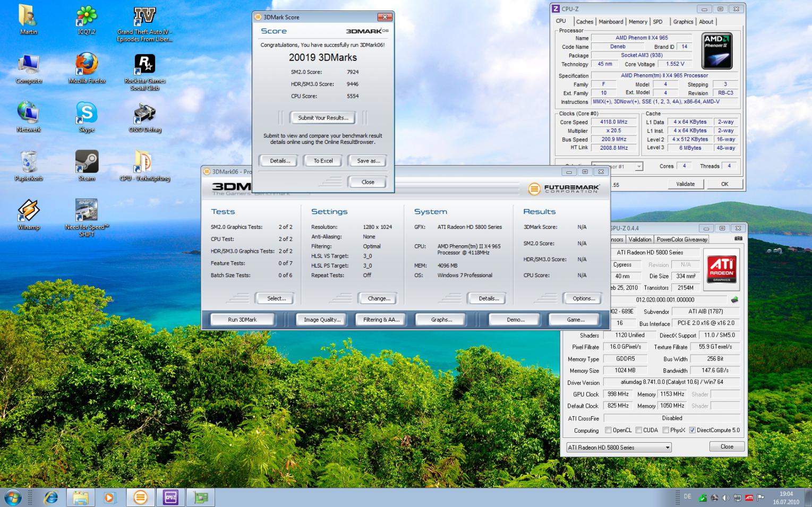Open Windows Explorer from the taskbar

81,497
